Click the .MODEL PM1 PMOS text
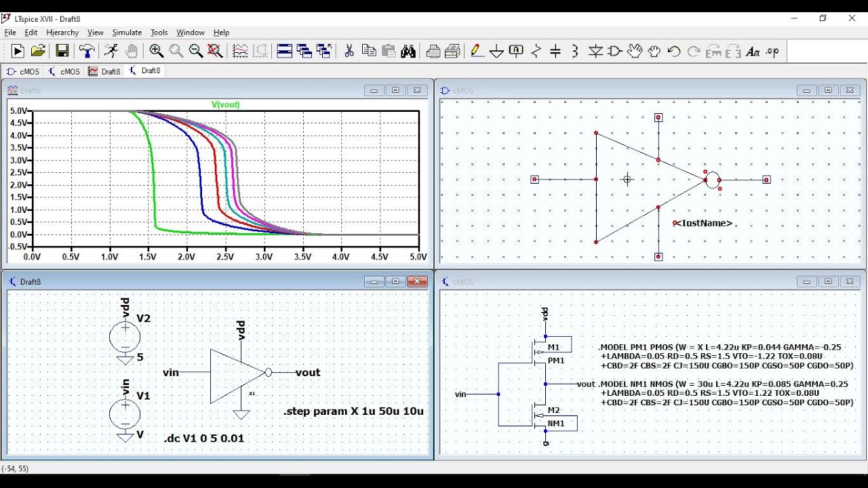The height and width of the screenshot is (488, 868). 727,357
